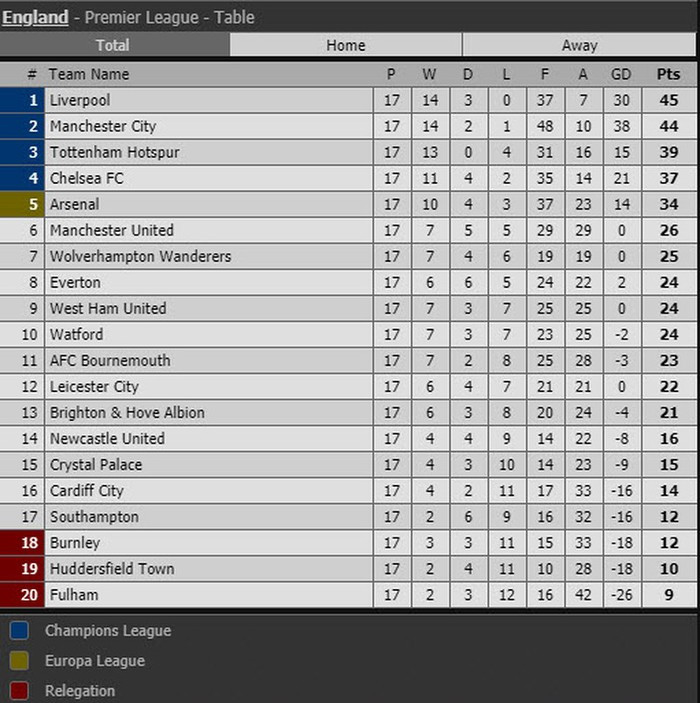The width and height of the screenshot is (700, 703).
Task: Click Burnley's red position 18 badge
Action: tap(22, 542)
